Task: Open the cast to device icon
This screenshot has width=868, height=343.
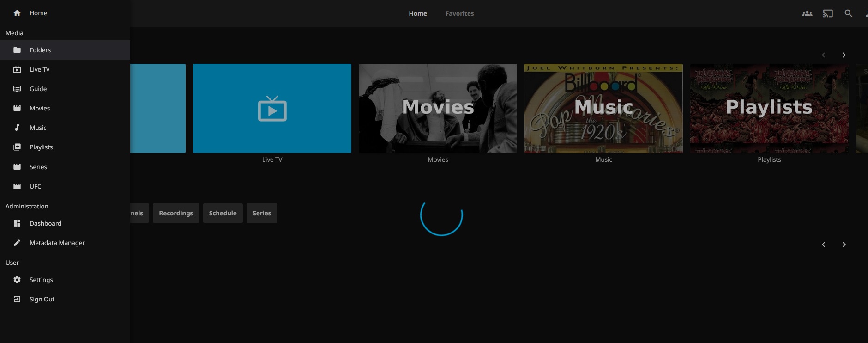Action: click(828, 13)
